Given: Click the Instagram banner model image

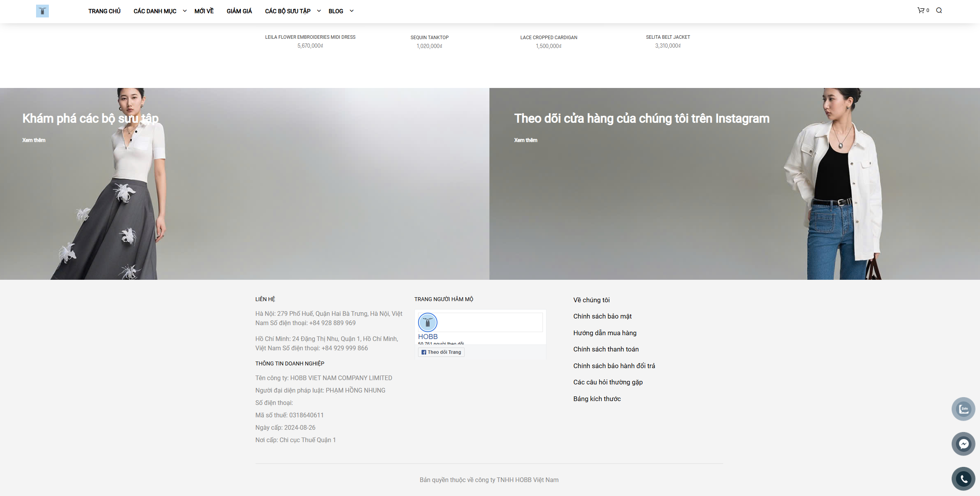Looking at the screenshot, I should (834, 186).
